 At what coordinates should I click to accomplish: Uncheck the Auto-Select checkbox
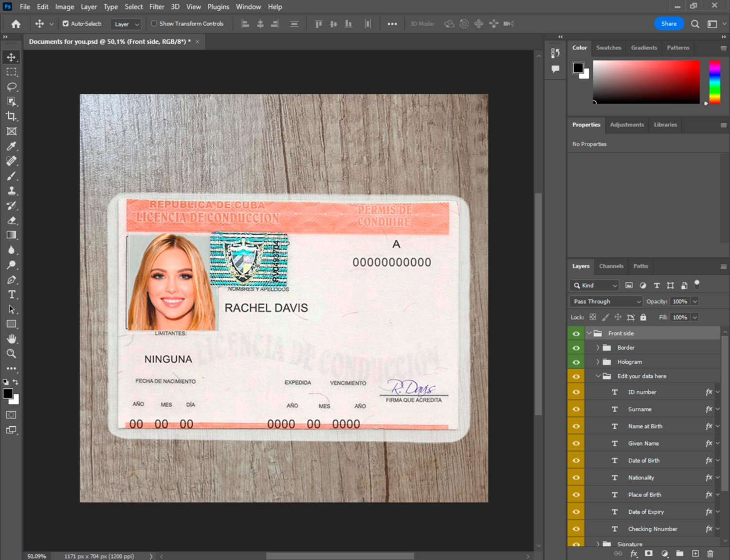coord(66,23)
